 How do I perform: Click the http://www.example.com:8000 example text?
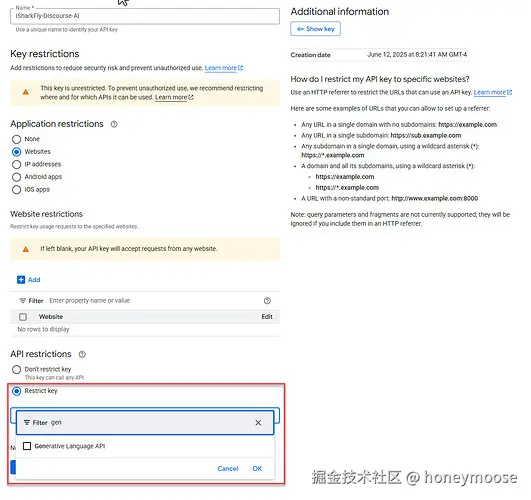(x=435, y=199)
